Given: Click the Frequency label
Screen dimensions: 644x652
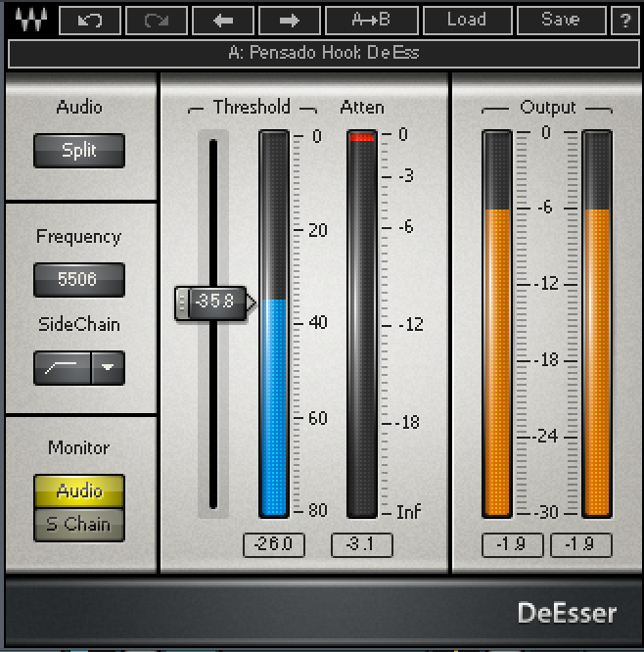Looking at the screenshot, I should click(79, 237).
